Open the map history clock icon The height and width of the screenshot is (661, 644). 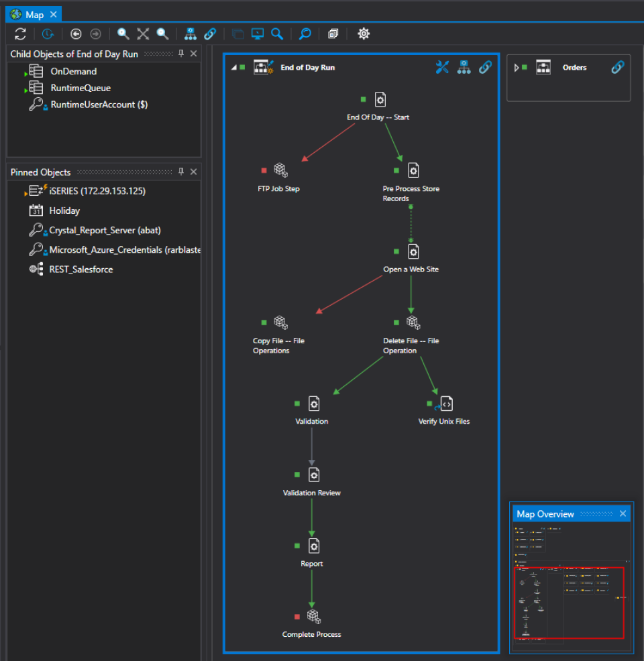(47, 34)
